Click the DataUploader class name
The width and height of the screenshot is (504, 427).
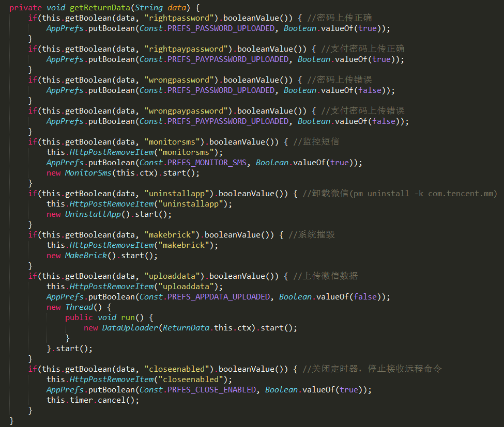coord(130,328)
